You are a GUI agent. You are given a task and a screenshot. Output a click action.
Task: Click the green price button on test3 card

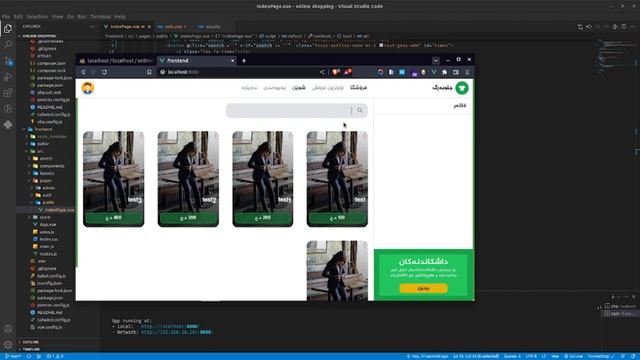coord(113,218)
